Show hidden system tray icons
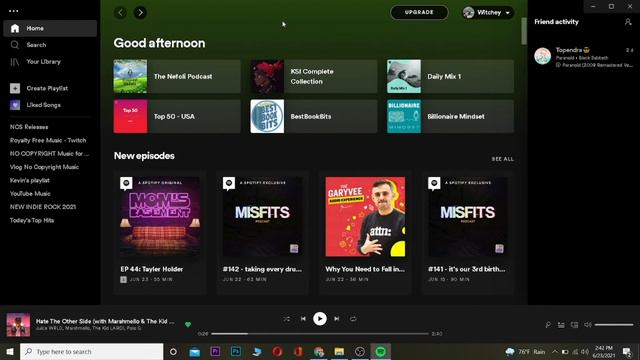640x360 pixels. click(555, 351)
